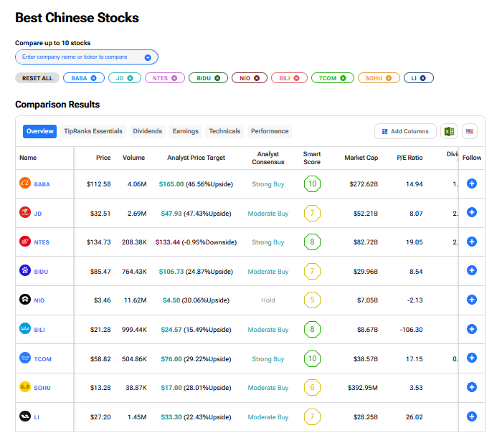Image resolution: width=497 pixels, height=448 pixels.
Task: Follow JD with plus icon
Action: [472, 212]
